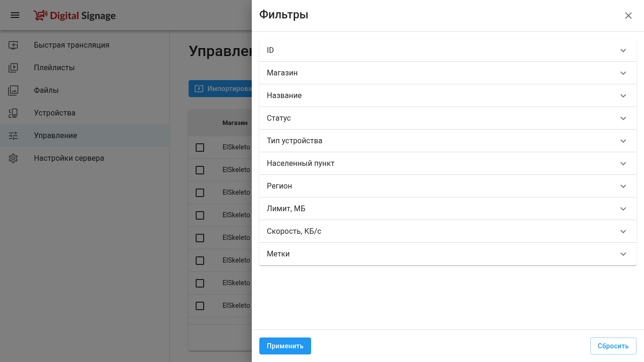Screen dimensions: 644x362
Task: Expand the Метки filter section
Action: [447, 254]
